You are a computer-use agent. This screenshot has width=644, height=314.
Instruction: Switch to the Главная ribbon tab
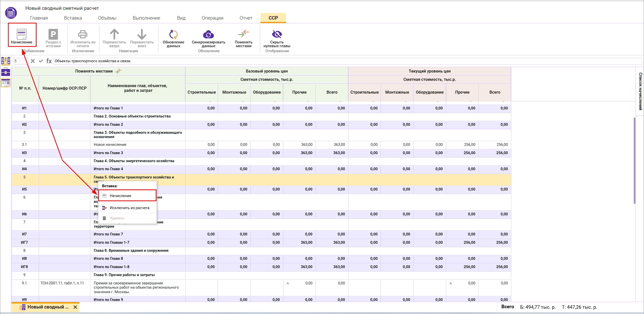[x=39, y=18]
